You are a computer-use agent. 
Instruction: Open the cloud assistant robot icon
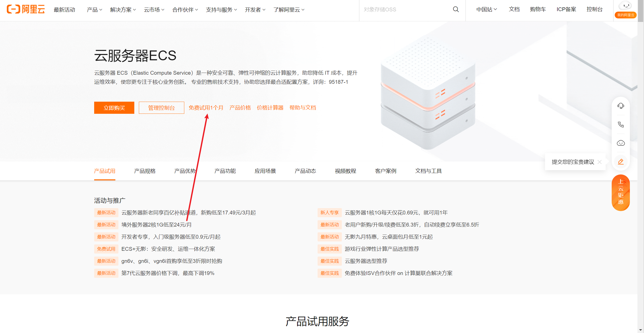(621, 143)
